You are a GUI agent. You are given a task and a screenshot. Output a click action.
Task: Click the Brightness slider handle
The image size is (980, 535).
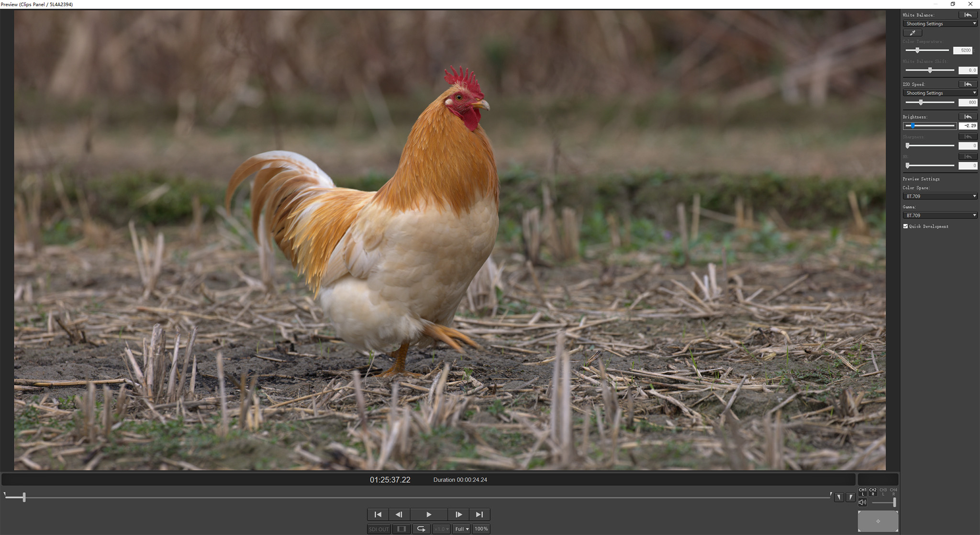(913, 126)
